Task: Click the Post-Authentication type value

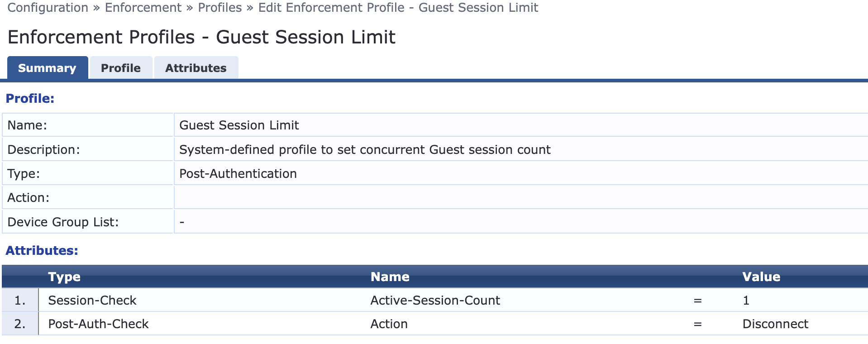Action: [238, 174]
